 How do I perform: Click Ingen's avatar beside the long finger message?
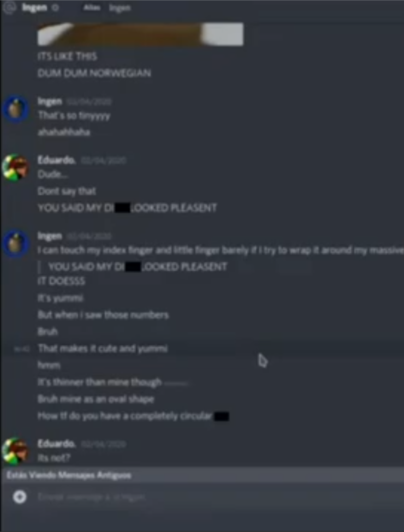[16, 244]
